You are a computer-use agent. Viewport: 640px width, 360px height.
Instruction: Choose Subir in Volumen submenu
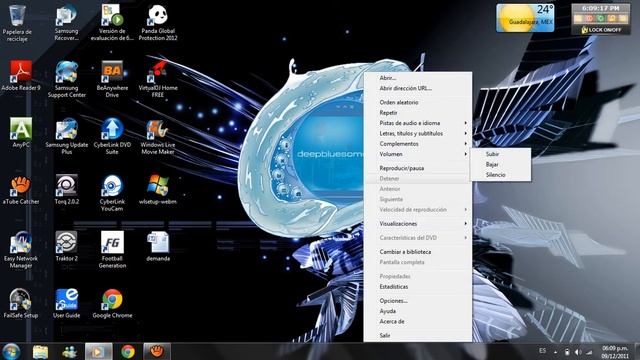[500, 154]
